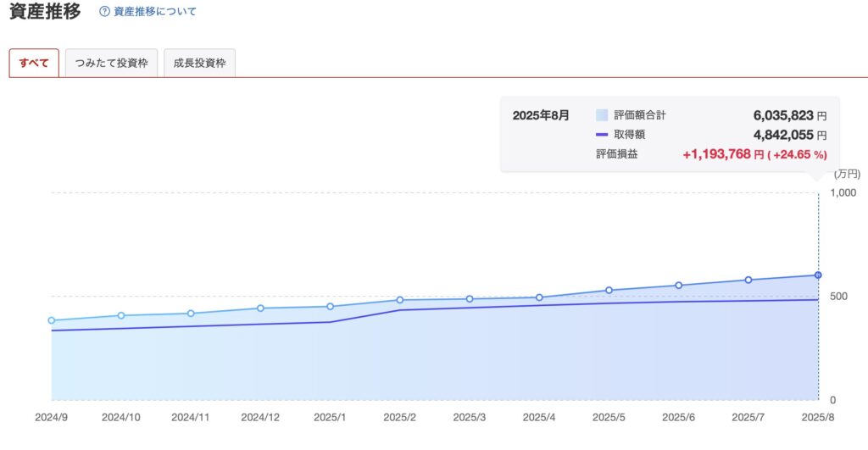Click the question mark help icon
The image size is (868, 450).
(x=104, y=11)
